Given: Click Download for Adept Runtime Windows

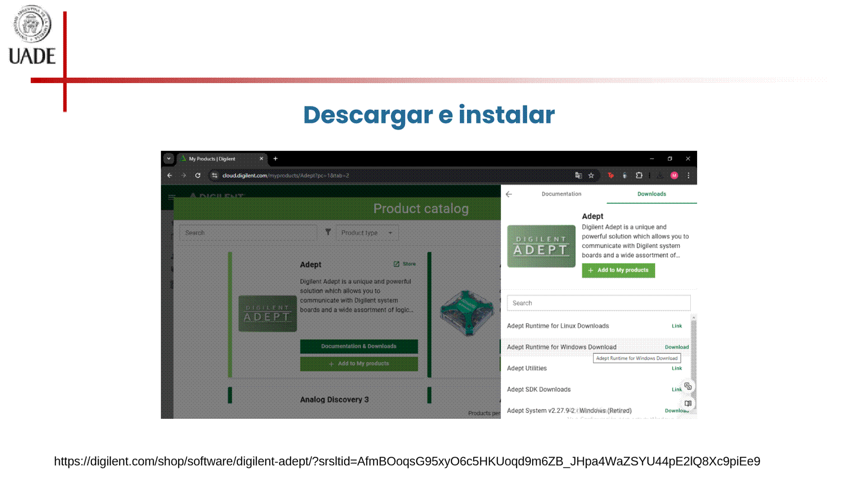Looking at the screenshot, I should point(676,347).
